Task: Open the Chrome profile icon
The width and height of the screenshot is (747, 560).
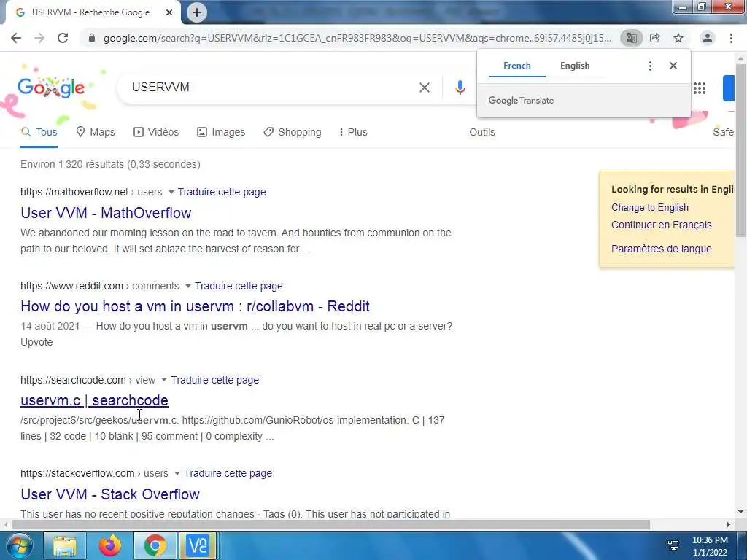Action: [x=708, y=38]
